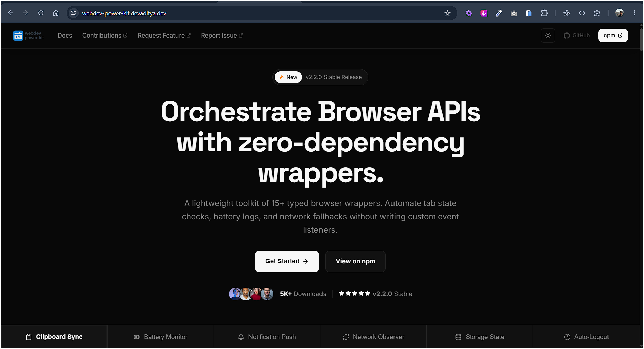Open the code brackets devtools icon
This screenshot has width=644, height=349.
point(582,13)
